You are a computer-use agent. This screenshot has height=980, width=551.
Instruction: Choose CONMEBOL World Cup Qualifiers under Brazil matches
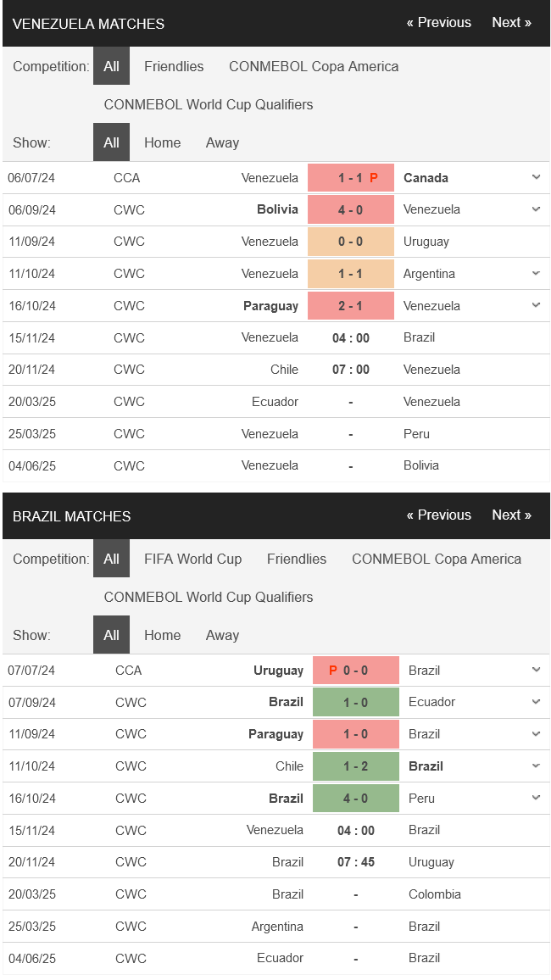point(209,597)
